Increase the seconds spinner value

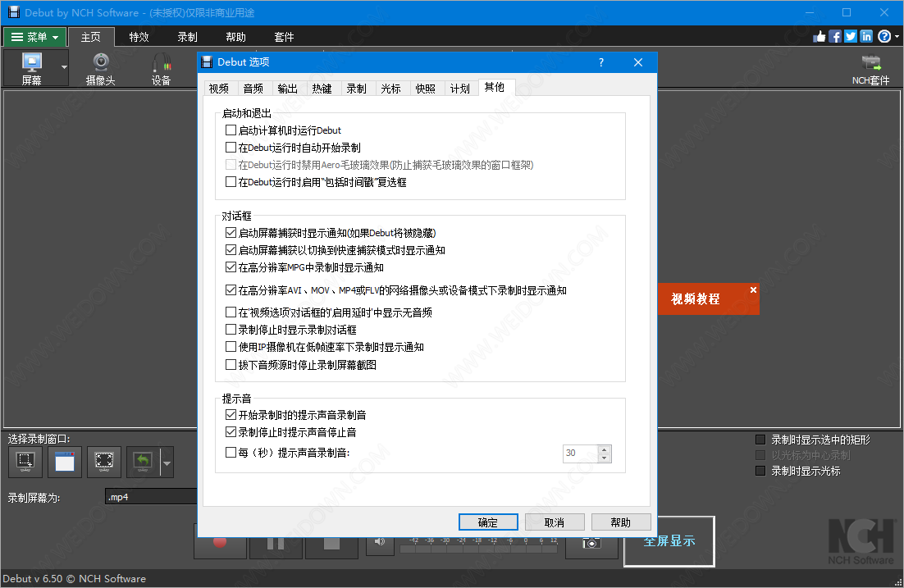pyautogui.click(x=605, y=449)
